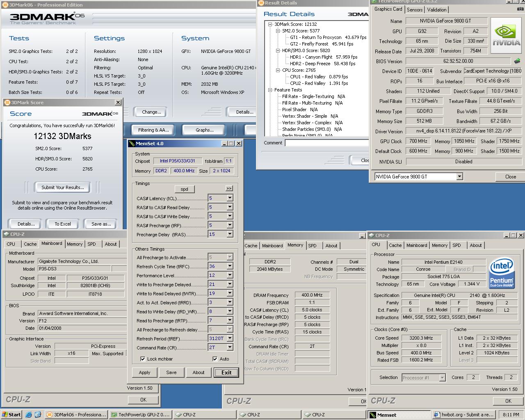Open Precharge Delay (tRAS) dropdown
Screen dimensions: 525x420
[x=230, y=234]
